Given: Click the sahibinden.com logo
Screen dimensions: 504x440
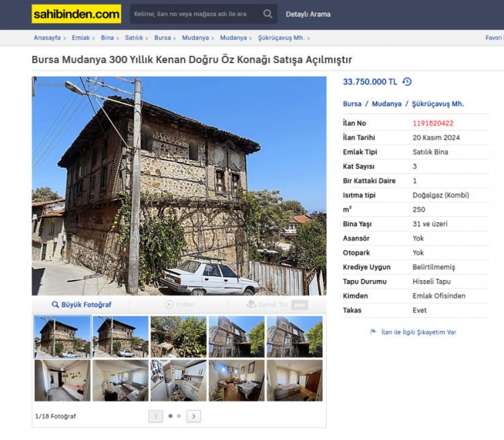Looking at the screenshot, I should 76,14.
